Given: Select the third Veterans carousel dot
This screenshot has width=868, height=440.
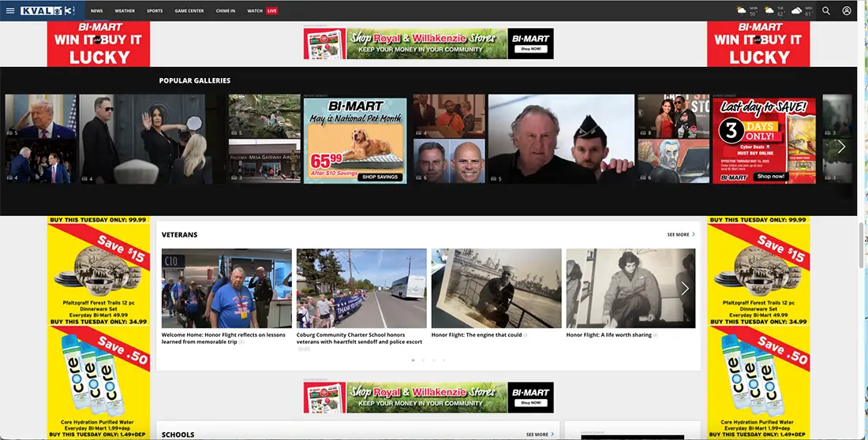Looking at the screenshot, I should (433, 360).
